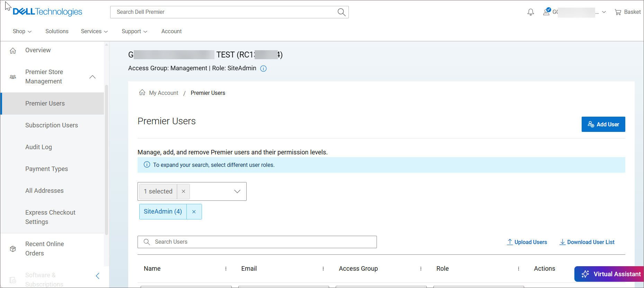Click the Recent Online Orders box icon

(13, 249)
